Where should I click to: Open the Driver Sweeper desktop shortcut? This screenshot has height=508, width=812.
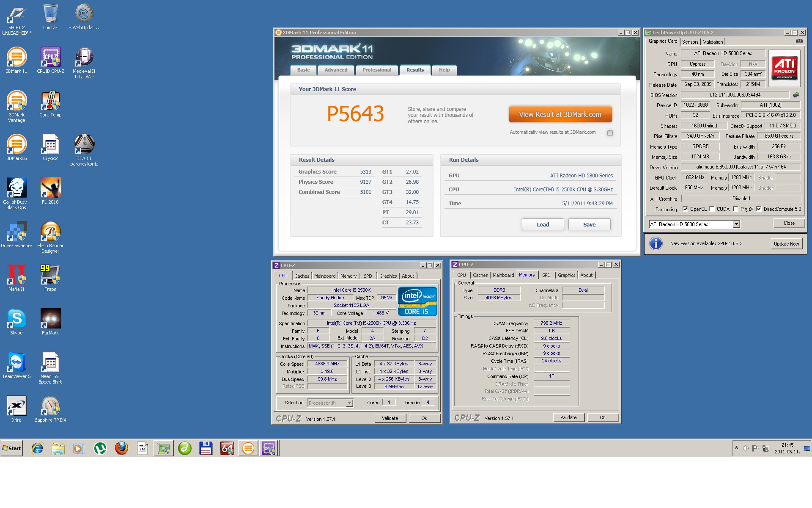pos(16,235)
